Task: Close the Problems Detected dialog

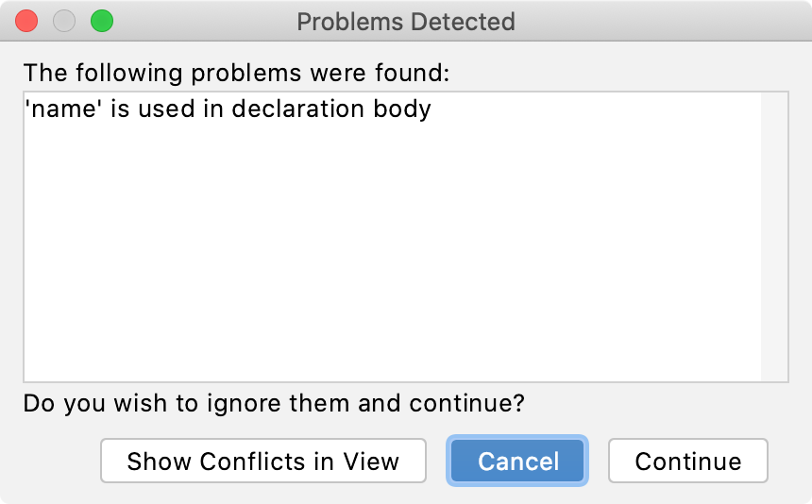Action: pos(26,21)
